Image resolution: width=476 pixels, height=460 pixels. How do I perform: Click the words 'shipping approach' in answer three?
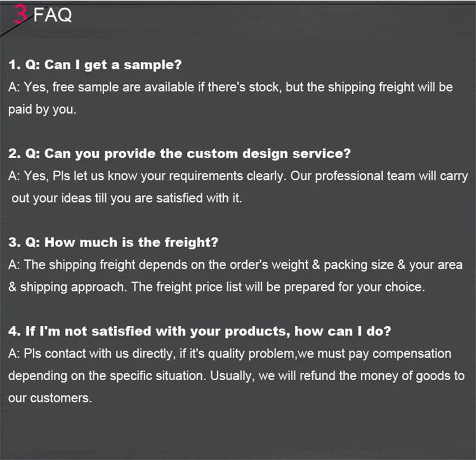(x=73, y=287)
